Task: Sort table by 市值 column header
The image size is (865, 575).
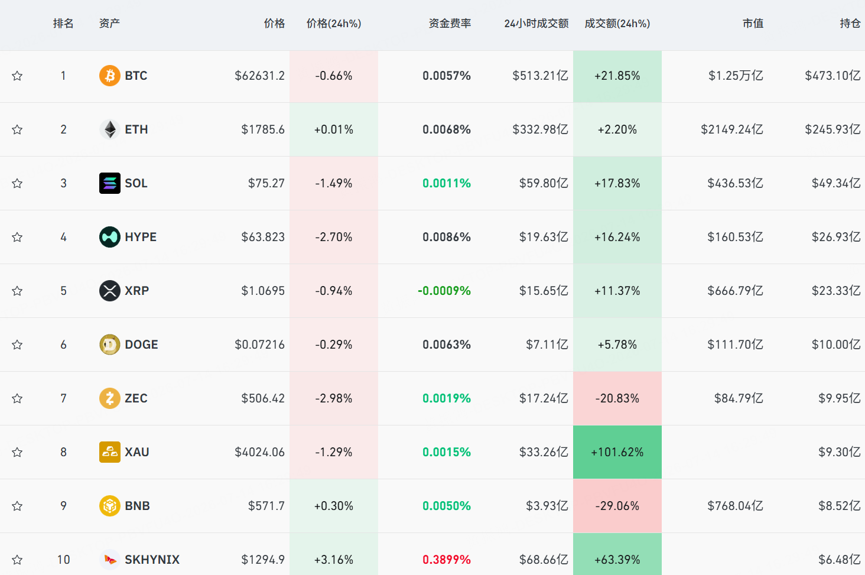Action: click(x=752, y=24)
